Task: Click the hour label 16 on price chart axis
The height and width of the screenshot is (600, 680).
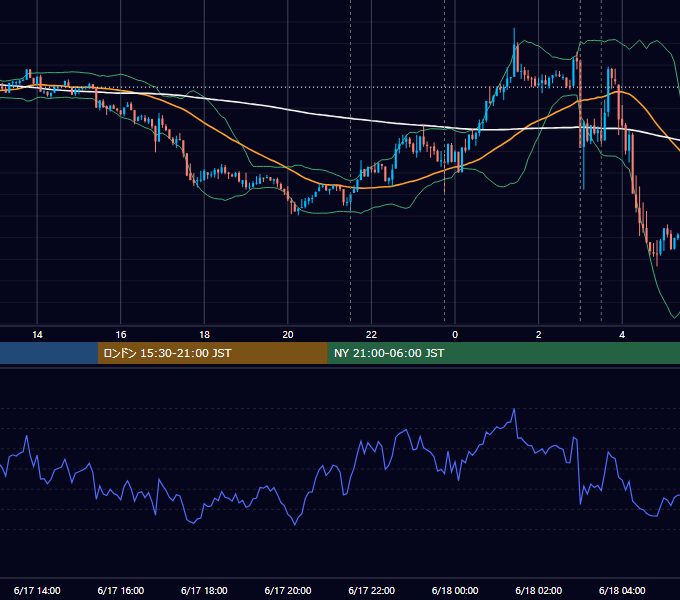Action: 121,335
